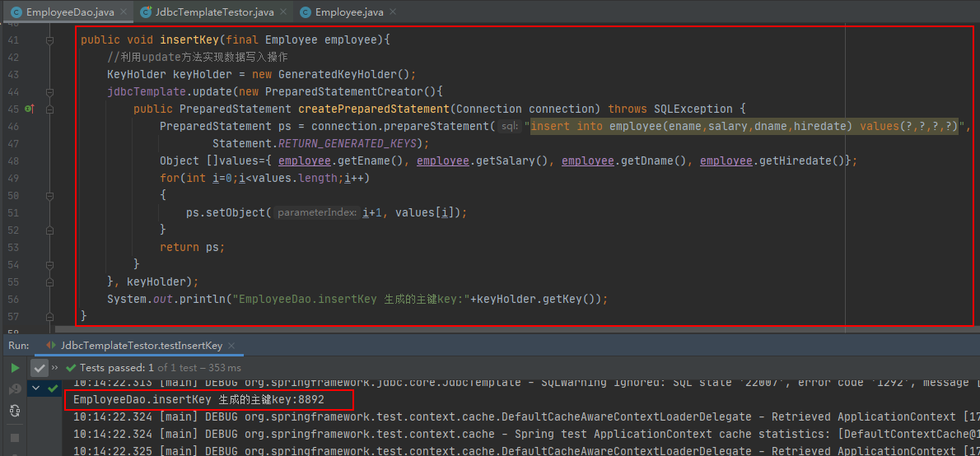This screenshot has width=980, height=456.
Task: Click the fold end marker at line 54
Action: click(x=49, y=264)
